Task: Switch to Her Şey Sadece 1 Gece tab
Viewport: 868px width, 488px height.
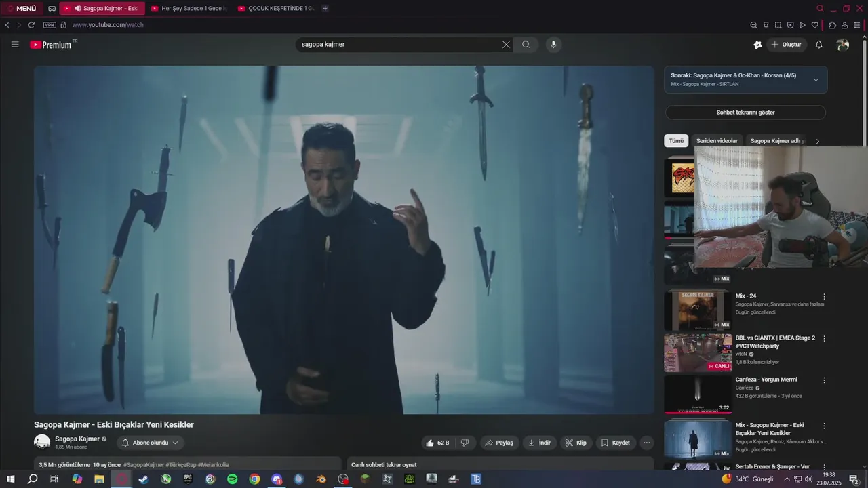Action: click(189, 8)
